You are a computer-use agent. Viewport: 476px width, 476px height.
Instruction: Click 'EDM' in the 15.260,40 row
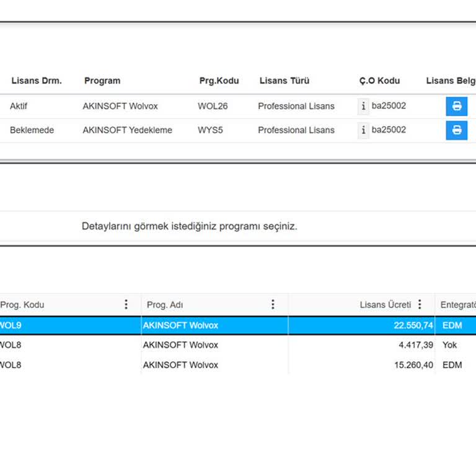coord(452,365)
